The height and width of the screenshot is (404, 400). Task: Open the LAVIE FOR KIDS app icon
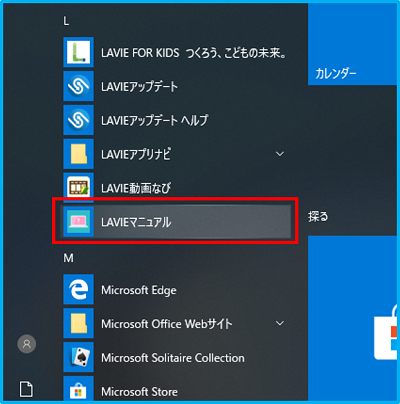click(78, 52)
